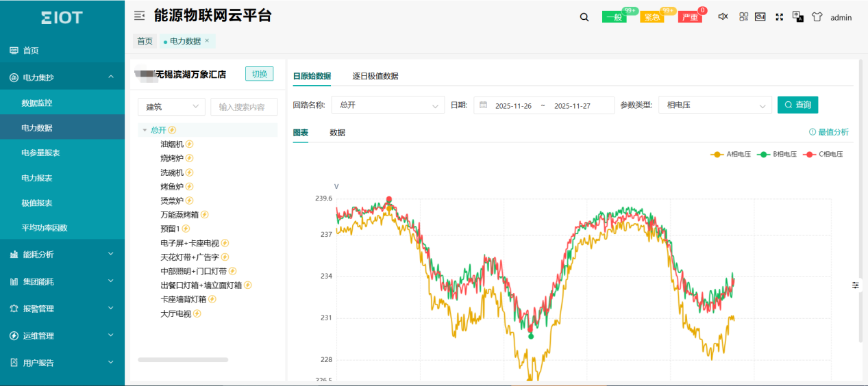The width and height of the screenshot is (868, 386).
Task: Open the dashboard monitor screen icon
Action: tap(760, 17)
